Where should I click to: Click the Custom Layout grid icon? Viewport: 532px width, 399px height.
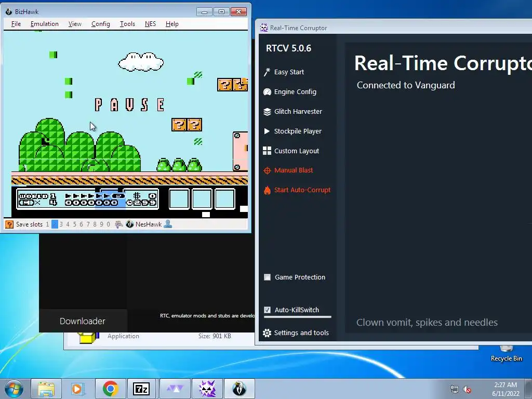267,151
